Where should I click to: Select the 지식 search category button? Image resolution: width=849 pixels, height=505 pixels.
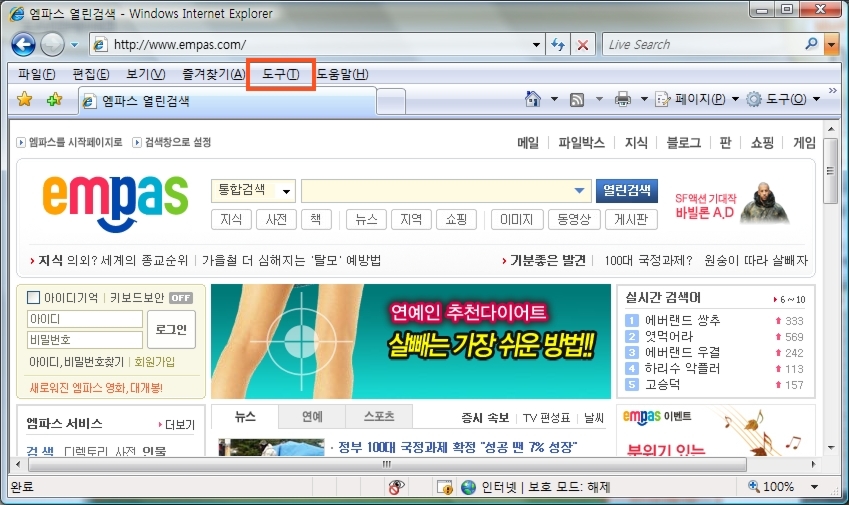[x=231, y=219]
